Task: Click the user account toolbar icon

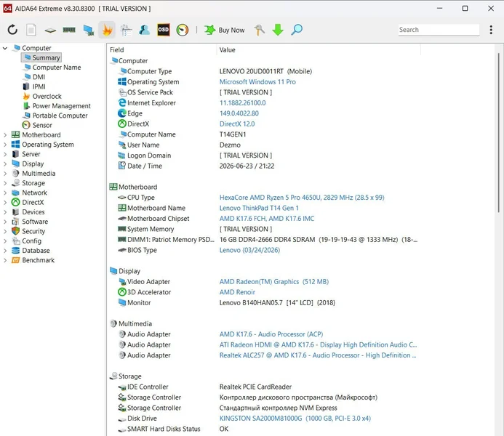Action: pos(144,30)
